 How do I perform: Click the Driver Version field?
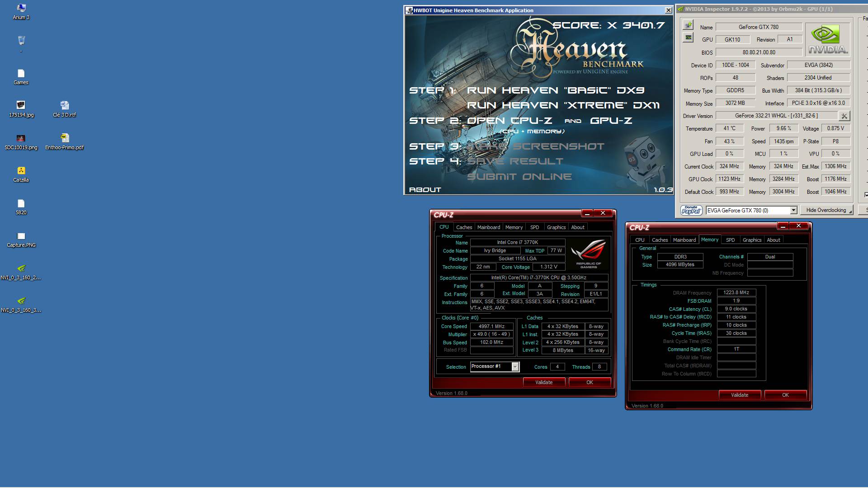(776, 116)
